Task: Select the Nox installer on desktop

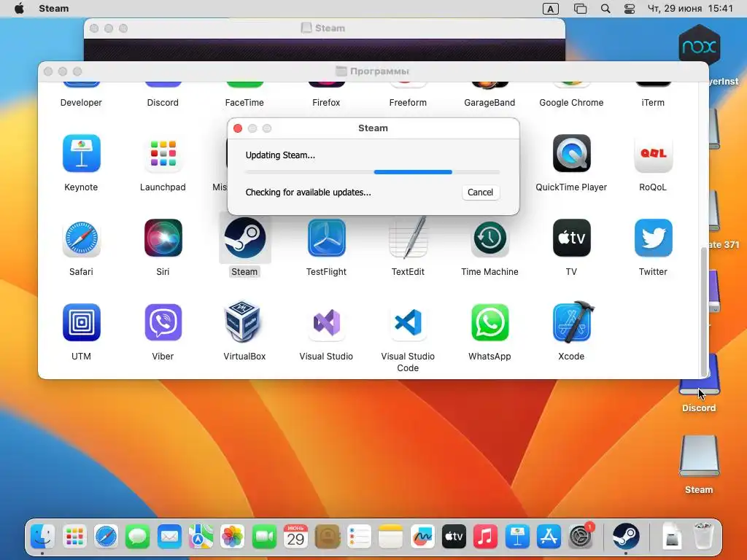Action: coord(699,45)
